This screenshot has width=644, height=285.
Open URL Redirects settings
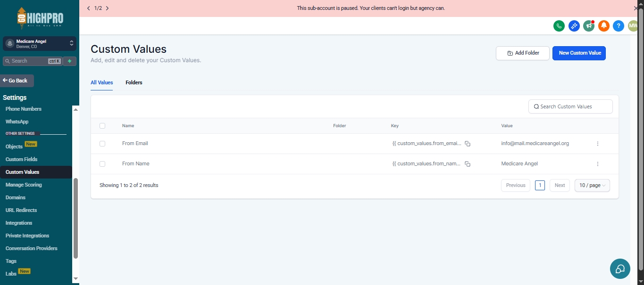point(21,210)
